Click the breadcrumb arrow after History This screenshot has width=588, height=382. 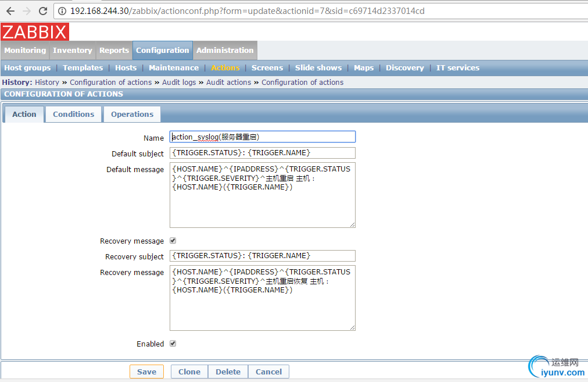(x=64, y=82)
